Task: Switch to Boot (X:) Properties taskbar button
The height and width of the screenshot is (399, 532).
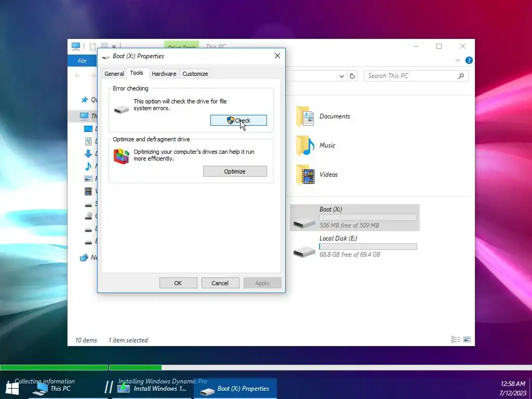Action: point(235,389)
